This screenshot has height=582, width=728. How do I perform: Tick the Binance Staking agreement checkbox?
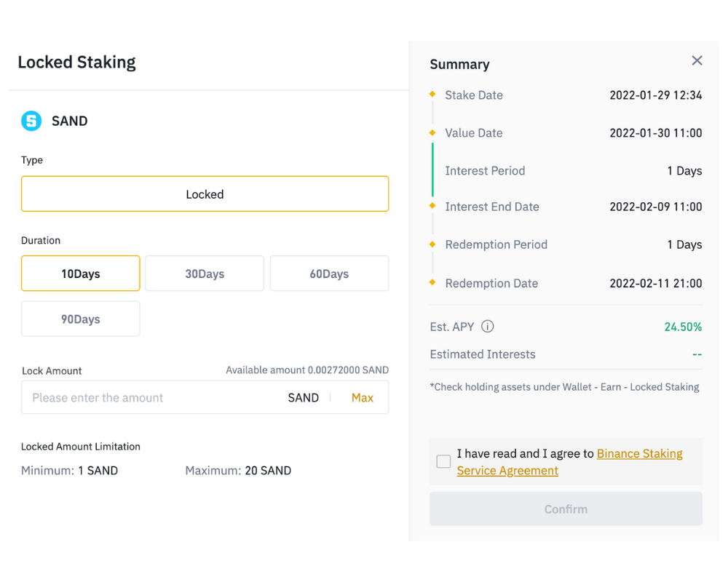[x=443, y=461]
